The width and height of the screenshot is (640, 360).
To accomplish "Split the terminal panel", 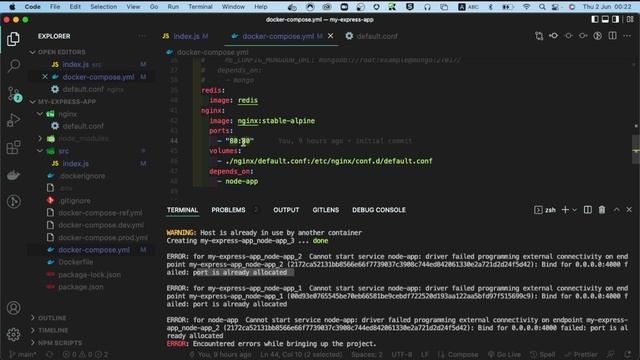I will 588,210.
